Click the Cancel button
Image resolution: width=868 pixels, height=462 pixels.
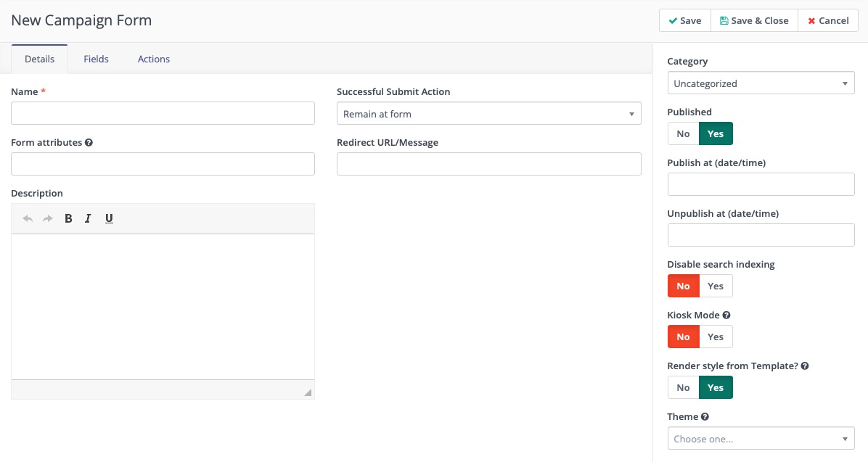point(827,20)
